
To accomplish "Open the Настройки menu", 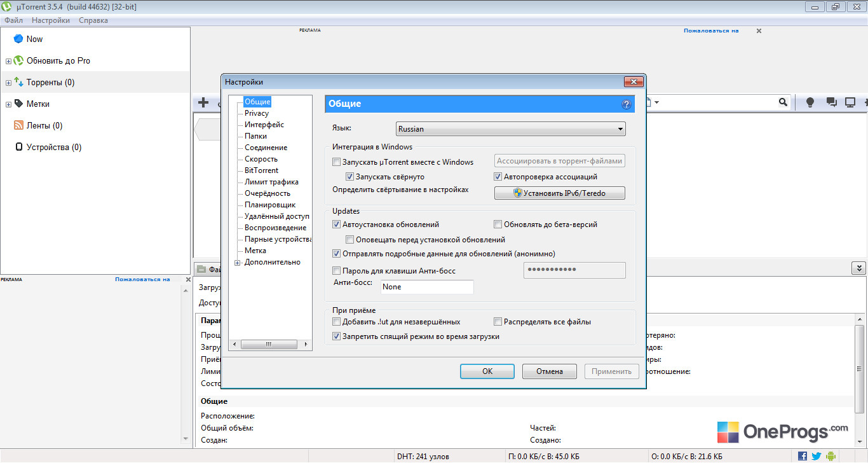I will 51,20.
